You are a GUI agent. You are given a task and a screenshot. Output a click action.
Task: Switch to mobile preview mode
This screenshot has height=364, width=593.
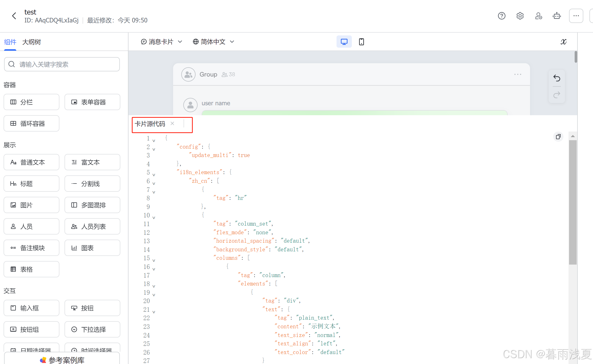361,42
